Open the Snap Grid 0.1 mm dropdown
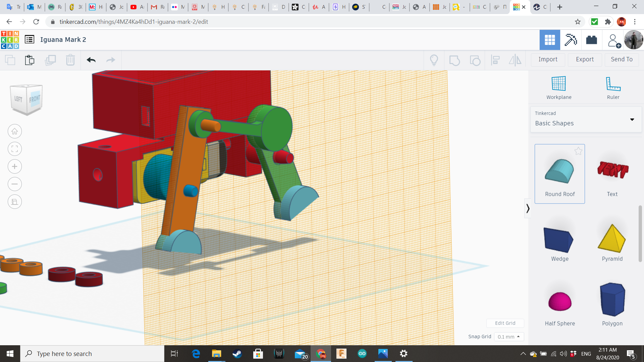 tap(508, 337)
